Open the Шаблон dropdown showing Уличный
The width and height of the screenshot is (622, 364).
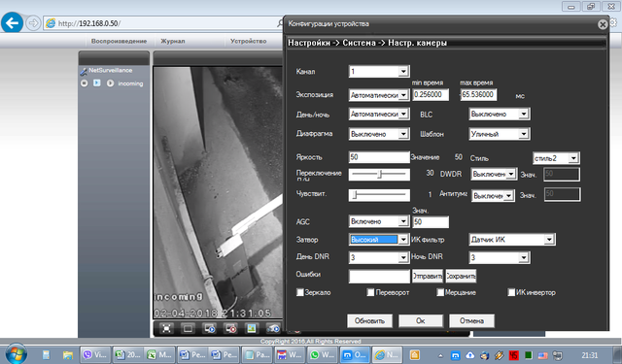(499, 134)
